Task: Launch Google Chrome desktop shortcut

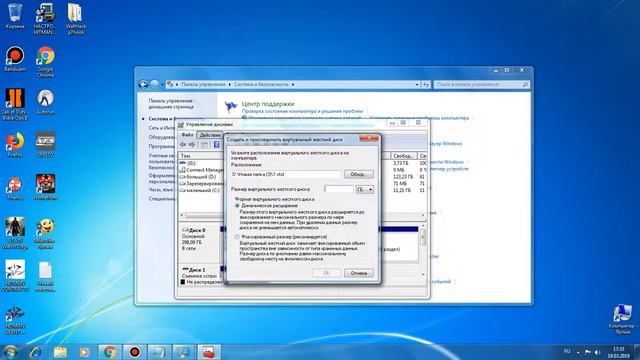Action: 45,61
